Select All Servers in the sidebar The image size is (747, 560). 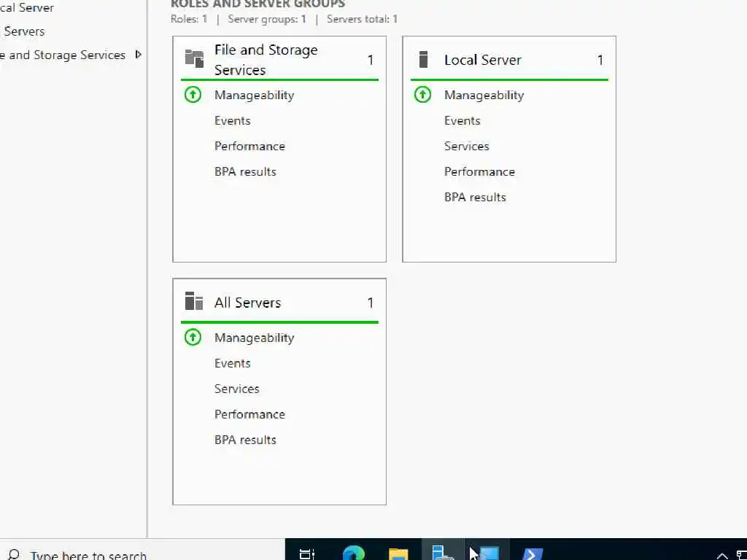point(24,31)
